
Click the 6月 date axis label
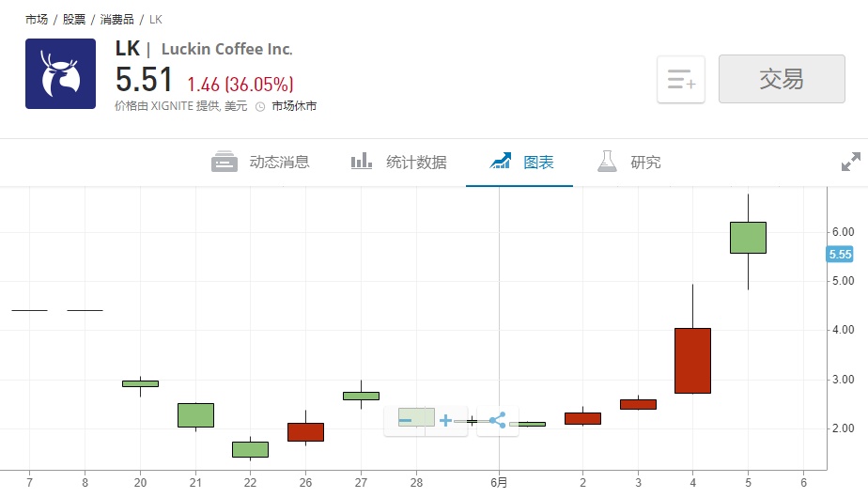[x=499, y=483]
